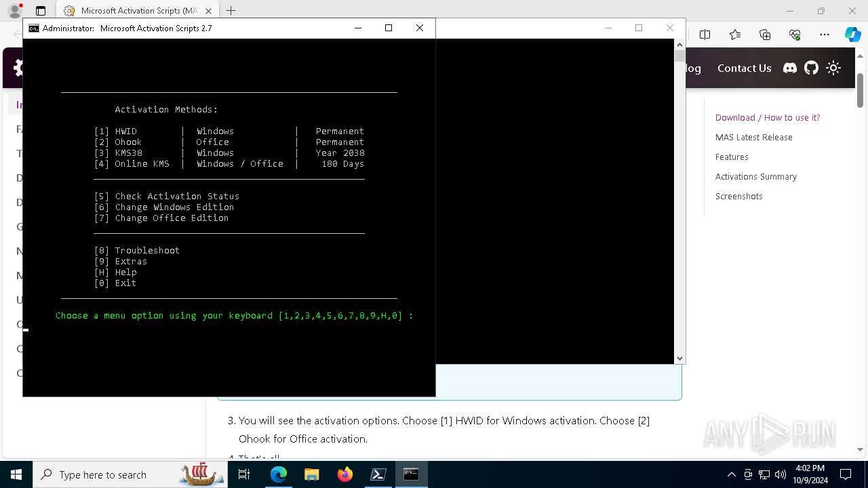Open the Contact Us link

[744, 68]
